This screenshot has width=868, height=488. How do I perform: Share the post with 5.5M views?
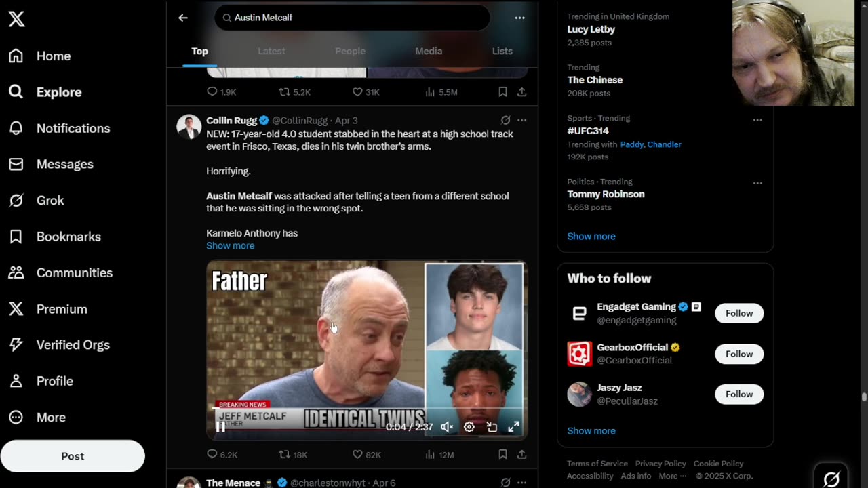coord(521,91)
